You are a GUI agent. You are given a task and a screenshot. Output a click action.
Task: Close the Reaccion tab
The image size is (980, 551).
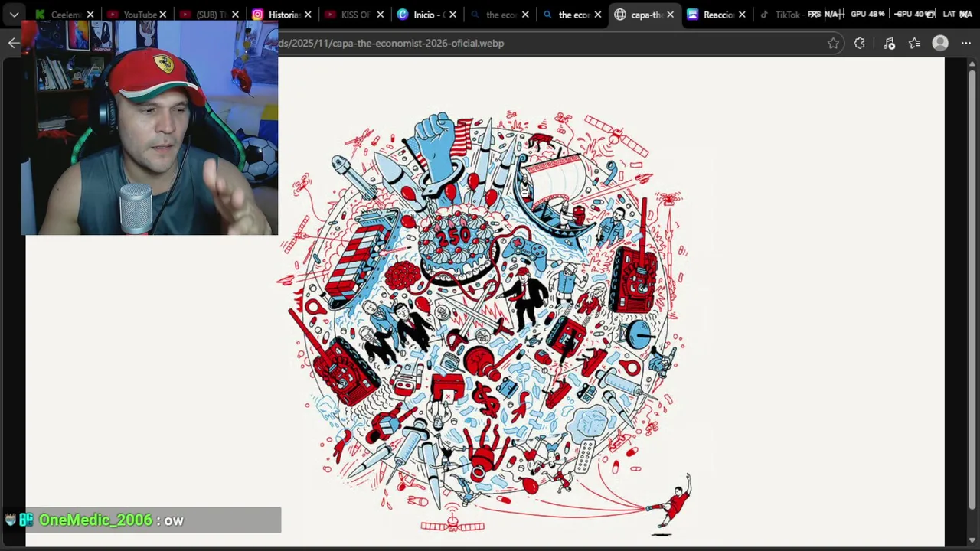coord(742,15)
